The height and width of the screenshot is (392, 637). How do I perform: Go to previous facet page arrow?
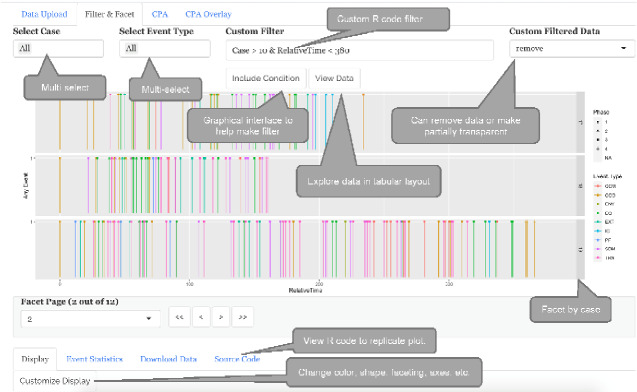coord(201,317)
